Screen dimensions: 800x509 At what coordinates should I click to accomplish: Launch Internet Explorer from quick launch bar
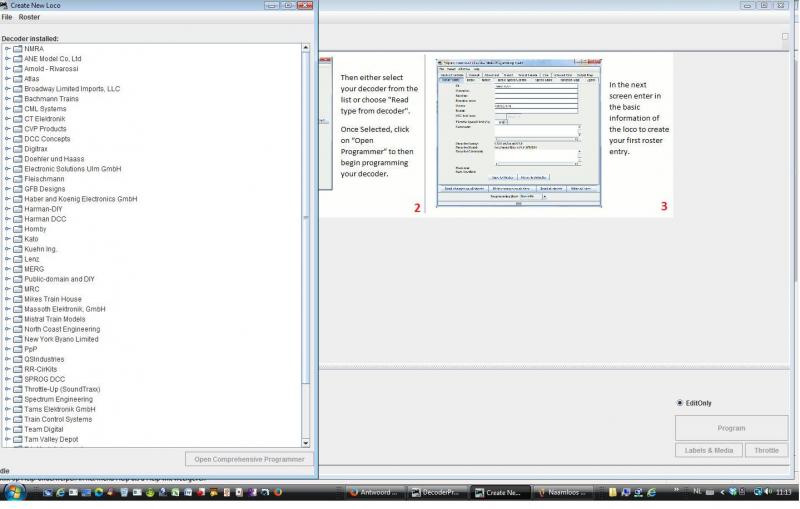coord(60,493)
